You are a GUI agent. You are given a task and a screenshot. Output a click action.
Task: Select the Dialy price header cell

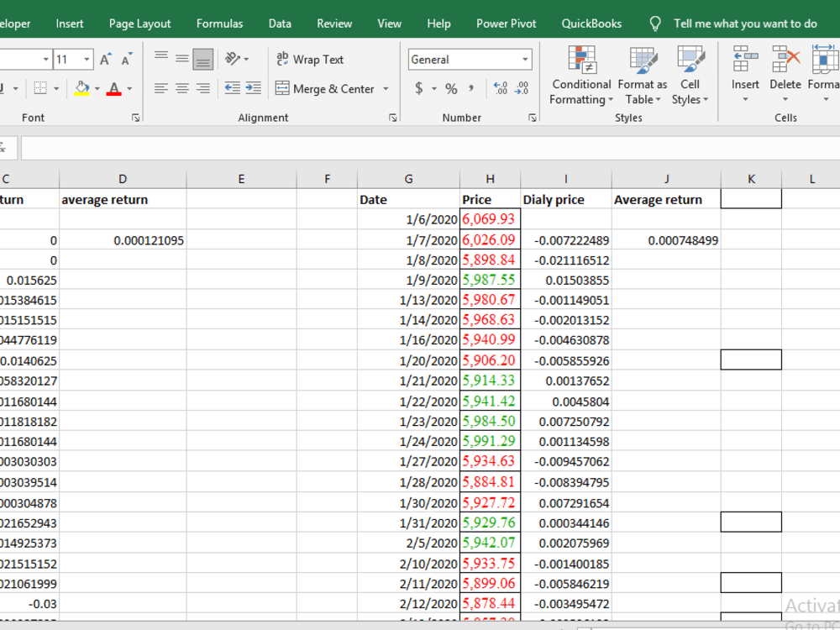pyautogui.click(x=566, y=199)
